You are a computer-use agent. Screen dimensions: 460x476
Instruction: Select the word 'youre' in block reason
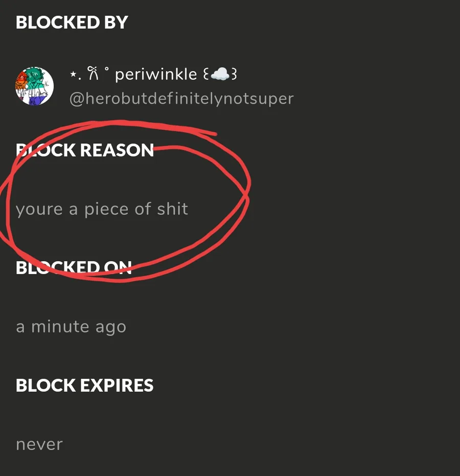coord(39,210)
